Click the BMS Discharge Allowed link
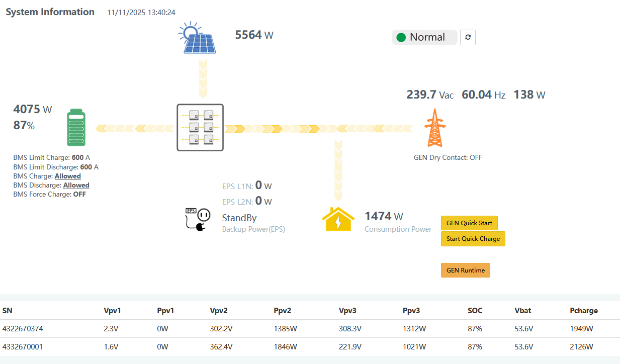Viewport: 620px width, 364px height. 76,186
